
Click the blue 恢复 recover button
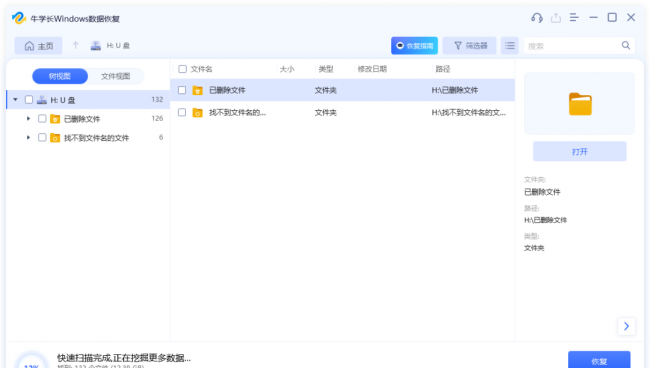[599, 360]
